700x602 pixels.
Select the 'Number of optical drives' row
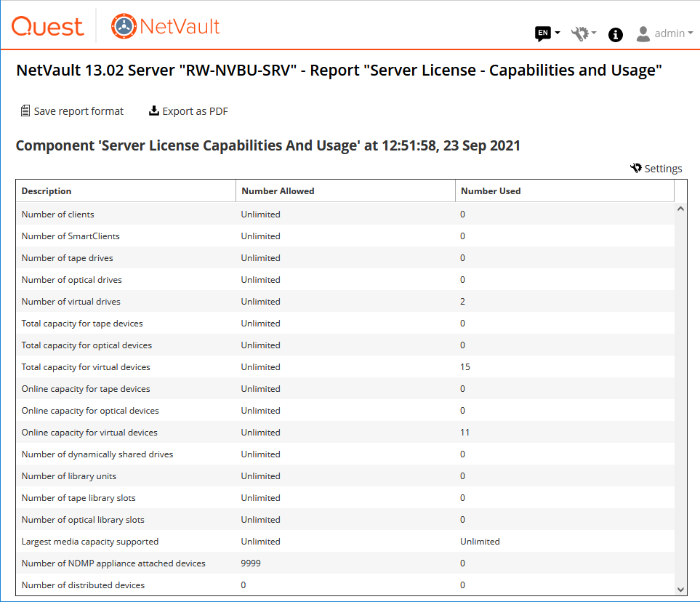pos(345,280)
